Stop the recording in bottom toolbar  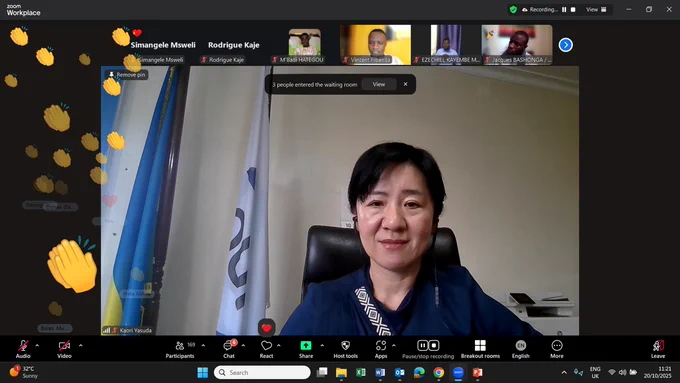[x=434, y=345]
